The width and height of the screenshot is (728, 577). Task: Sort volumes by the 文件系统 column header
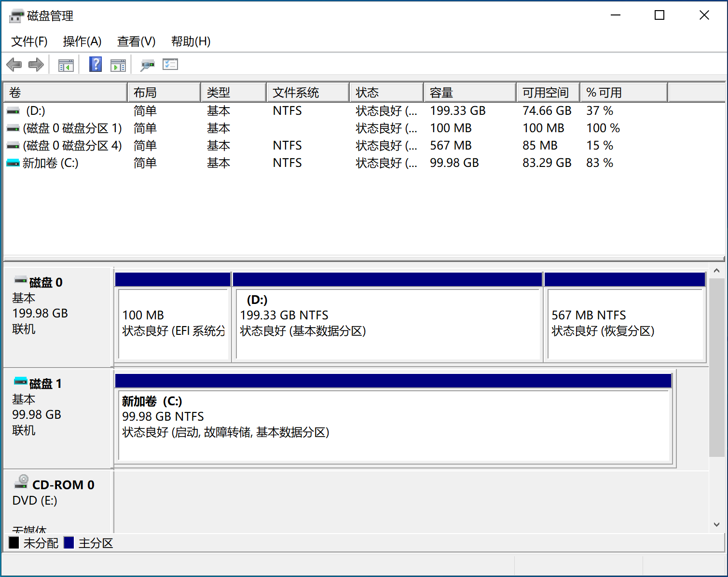click(307, 92)
